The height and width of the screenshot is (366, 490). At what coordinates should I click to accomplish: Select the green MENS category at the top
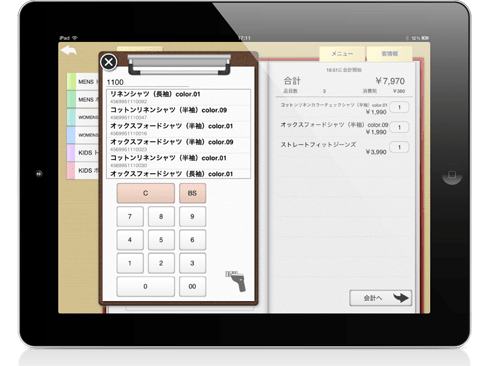(x=83, y=82)
